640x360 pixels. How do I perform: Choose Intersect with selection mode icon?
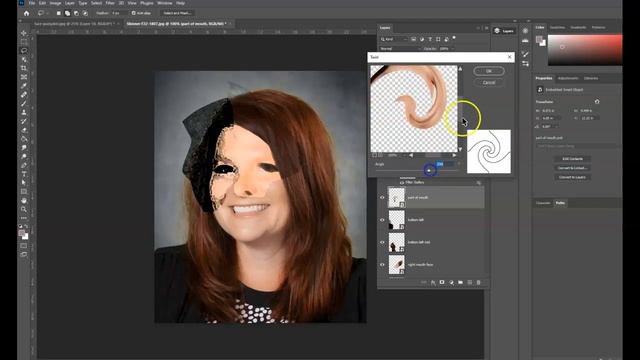point(85,13)
